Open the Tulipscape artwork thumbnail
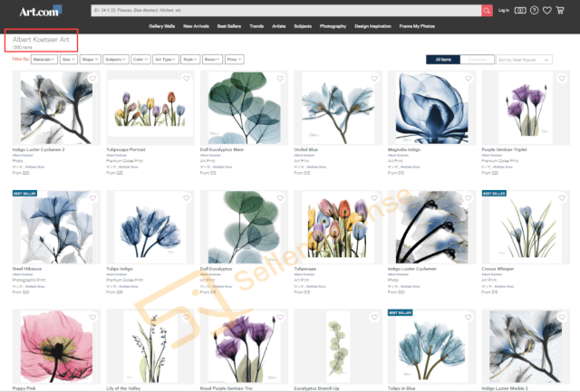This screenshot has height=392, width=580. [338, 227]
